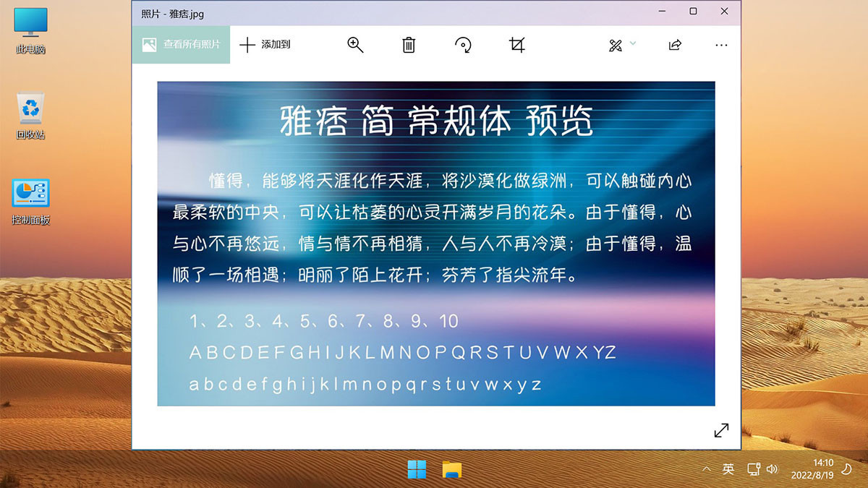Open the Windows Start button
This screenshot has height=488, width=868.
click(417, 469)
